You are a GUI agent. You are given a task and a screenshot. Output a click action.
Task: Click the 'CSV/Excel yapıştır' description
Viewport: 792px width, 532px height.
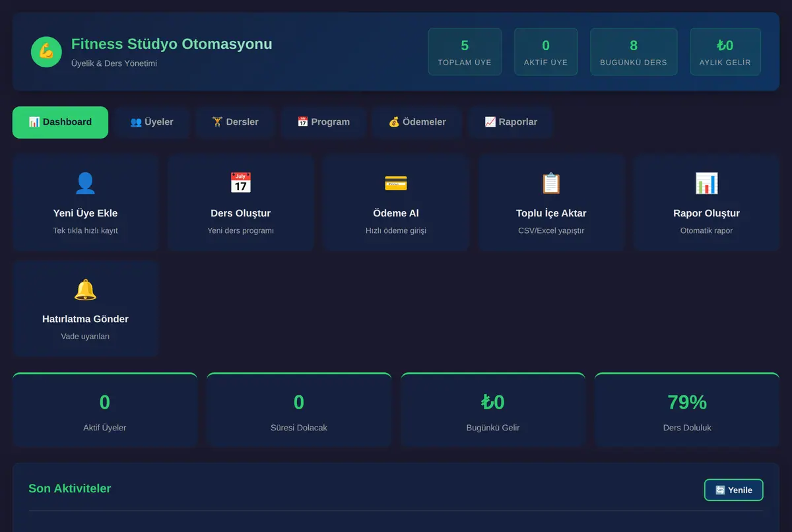pyautogui.click(x=551, y=231)
